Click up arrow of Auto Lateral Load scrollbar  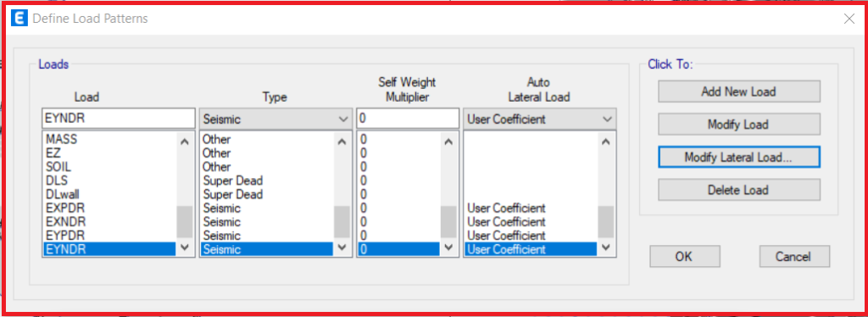click(605, 142)
